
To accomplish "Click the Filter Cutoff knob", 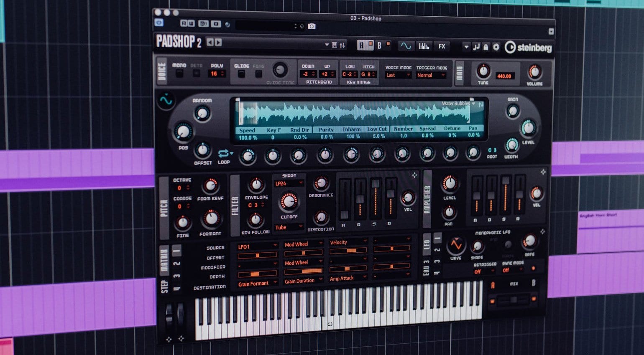I will [x=289, y=202].
